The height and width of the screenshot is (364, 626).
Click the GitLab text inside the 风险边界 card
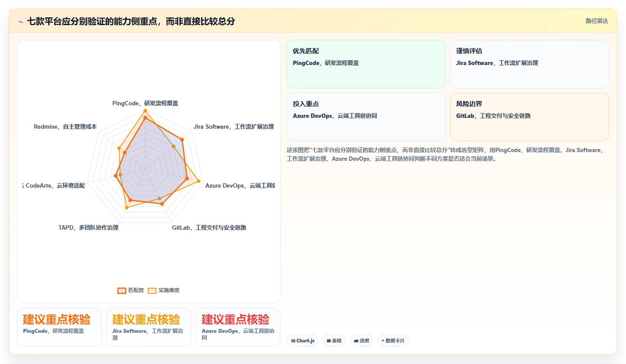tap(494, 116)
